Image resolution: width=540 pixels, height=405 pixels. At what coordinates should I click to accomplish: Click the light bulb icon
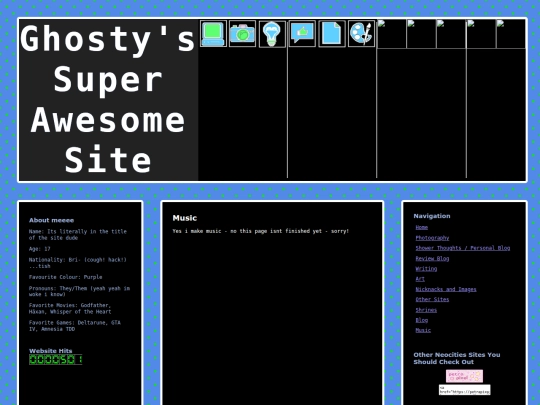(x=272, y=34)
